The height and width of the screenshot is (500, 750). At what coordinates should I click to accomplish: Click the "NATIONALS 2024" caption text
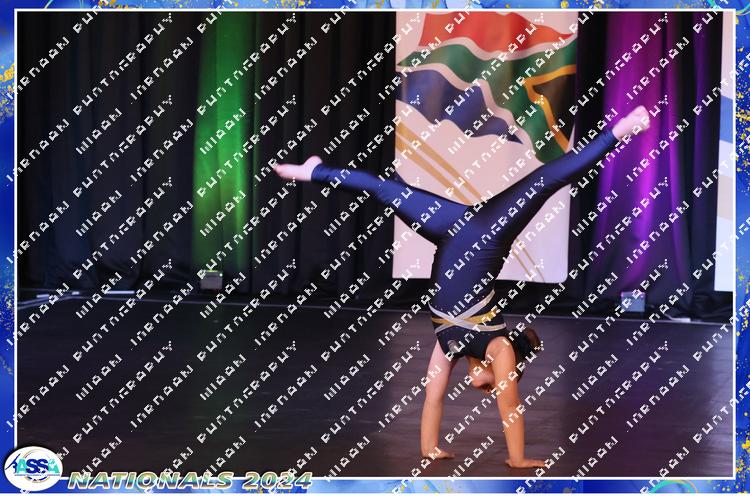(190, 480)
